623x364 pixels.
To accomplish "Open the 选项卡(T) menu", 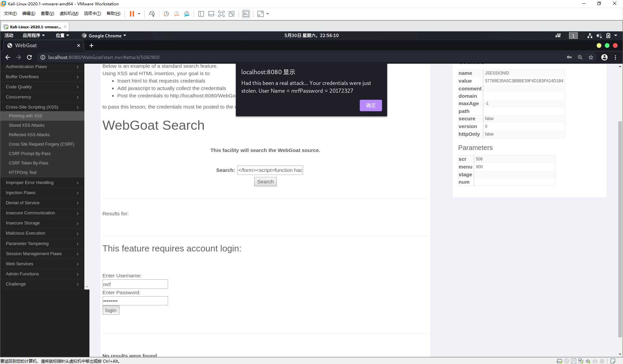I will point(92,13).
